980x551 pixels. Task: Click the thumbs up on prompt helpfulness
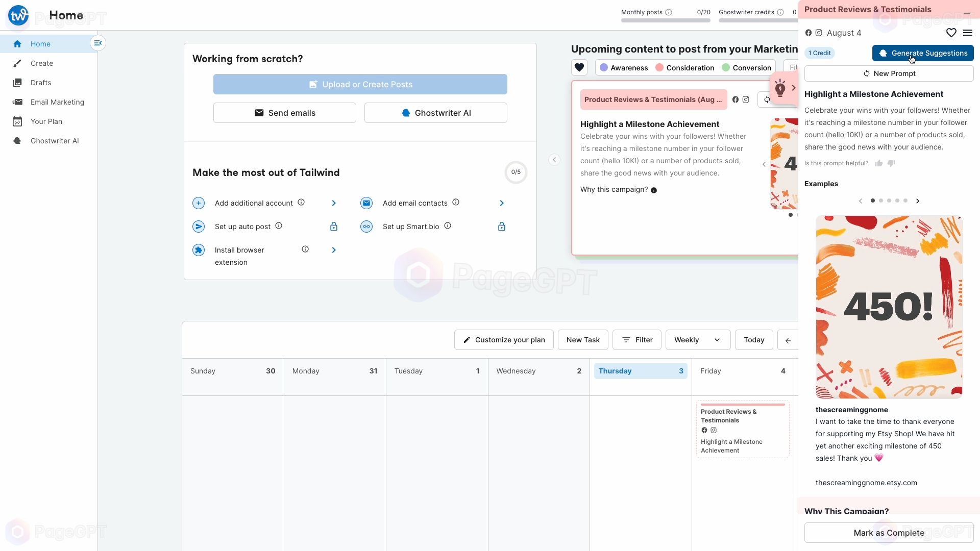point(879,162)
